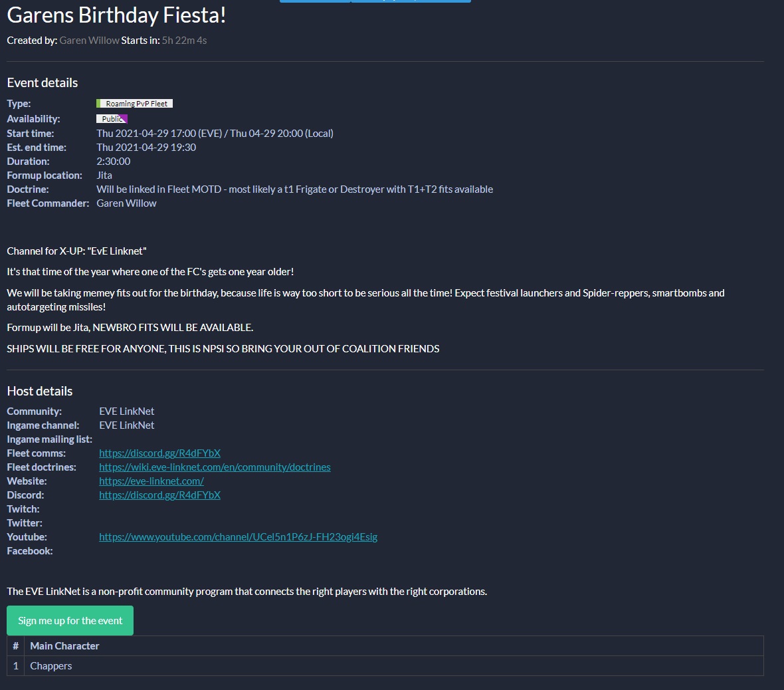Open the Garen Willow creator profile link

pos(89,40)
